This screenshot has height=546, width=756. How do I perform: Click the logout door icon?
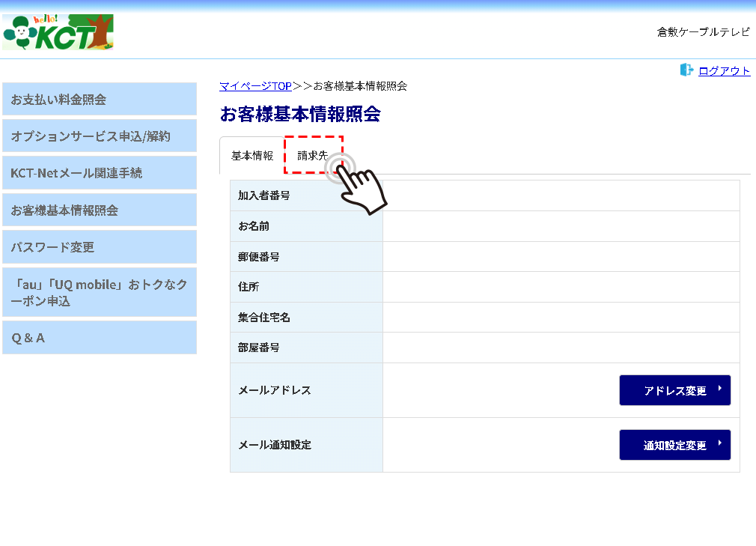tap(686, 70)
